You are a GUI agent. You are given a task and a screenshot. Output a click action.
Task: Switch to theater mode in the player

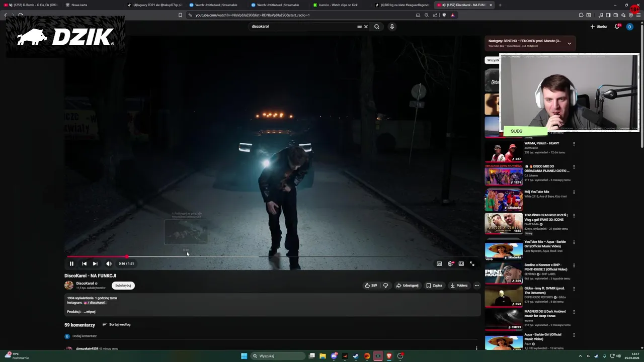pos(461,263)
